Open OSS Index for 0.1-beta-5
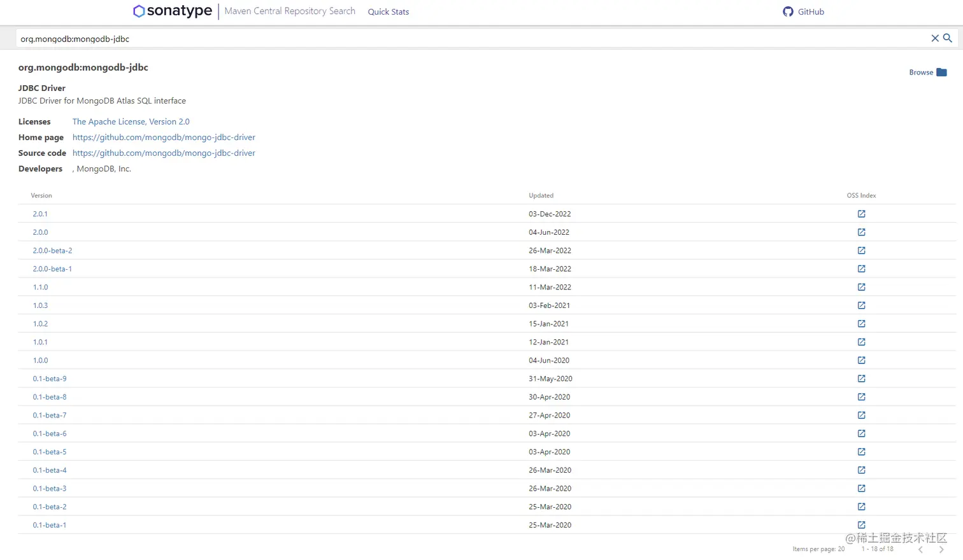The image size is (963, 560). (x=861, y=452)
